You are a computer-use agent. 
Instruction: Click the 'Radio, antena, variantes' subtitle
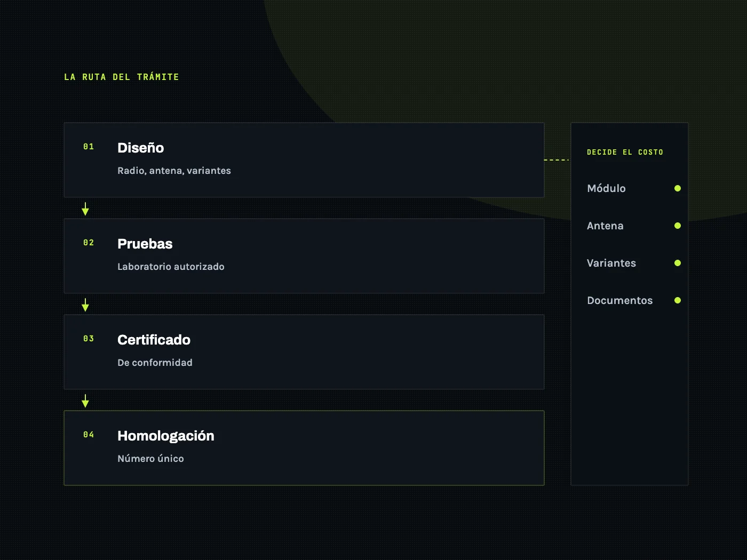[x=174, y=171]
